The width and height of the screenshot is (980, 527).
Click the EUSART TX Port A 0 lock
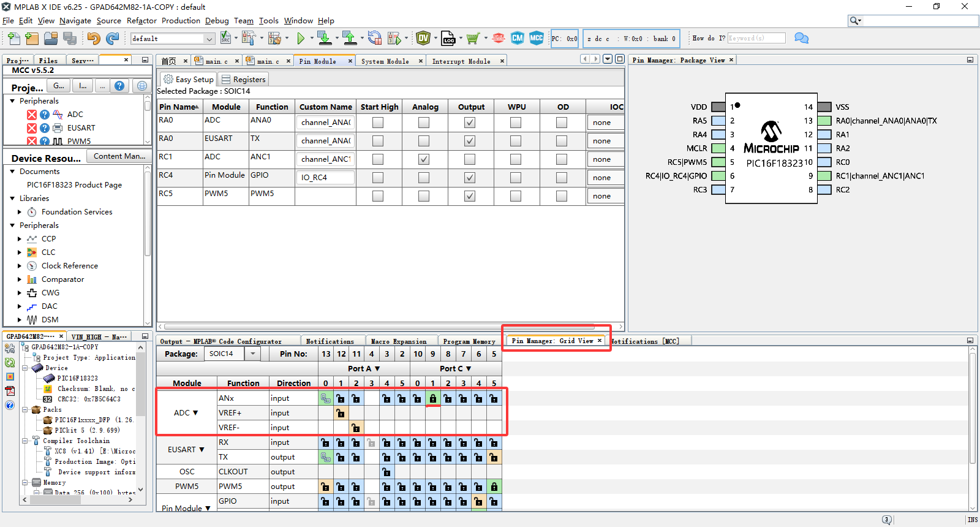pyautogui.click(x=325, y=457)
